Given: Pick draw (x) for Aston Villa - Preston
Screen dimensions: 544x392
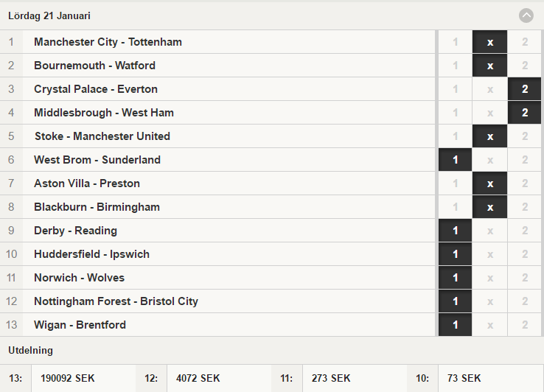Looking at the screenshot, I should [490, 183].
